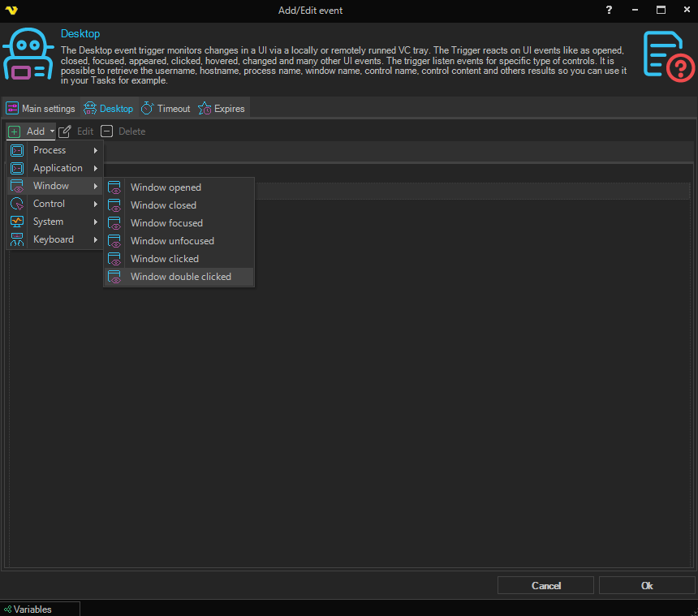The image size is (698, 616).
Task: Select System in the Add menu
Action: tap(54, 222)
